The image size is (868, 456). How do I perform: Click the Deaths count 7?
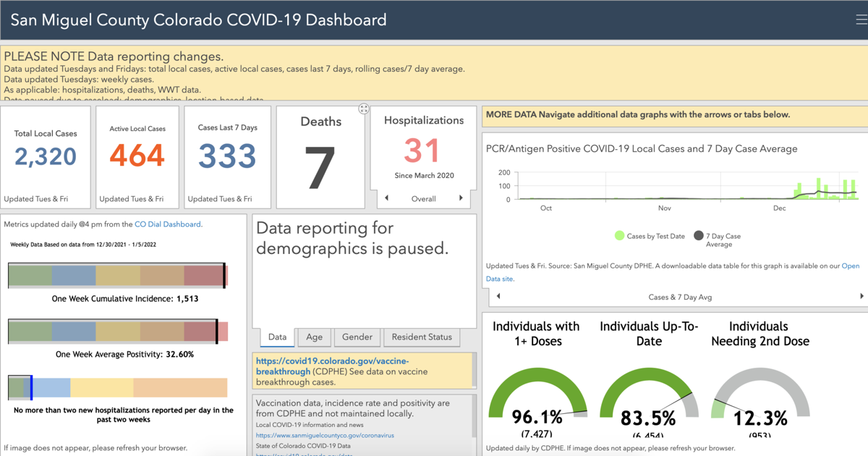320,169
